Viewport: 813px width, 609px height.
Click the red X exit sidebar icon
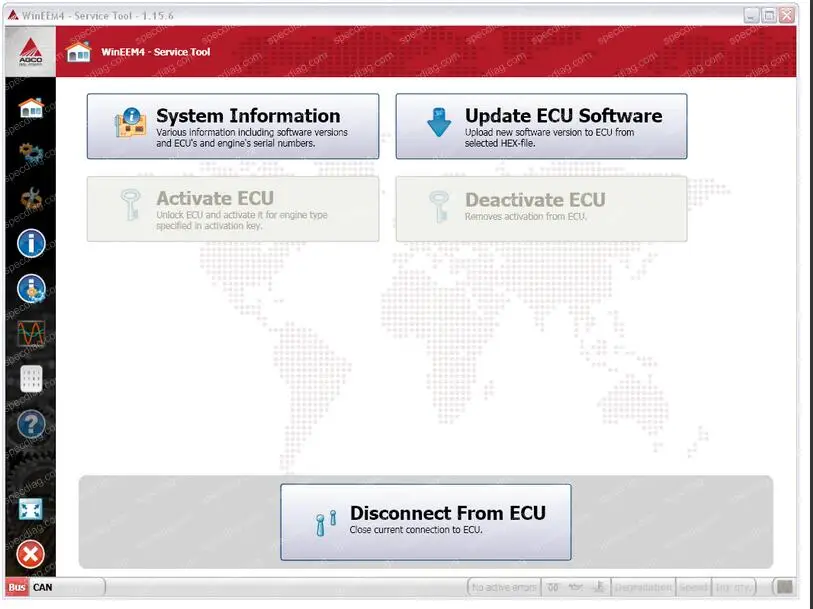31,555
